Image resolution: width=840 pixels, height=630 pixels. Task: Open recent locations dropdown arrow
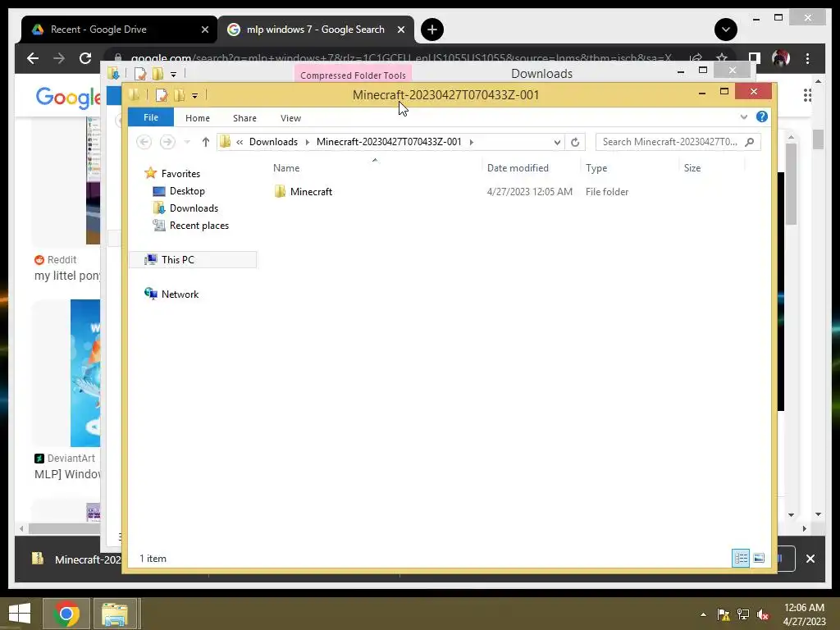(187, 142)
